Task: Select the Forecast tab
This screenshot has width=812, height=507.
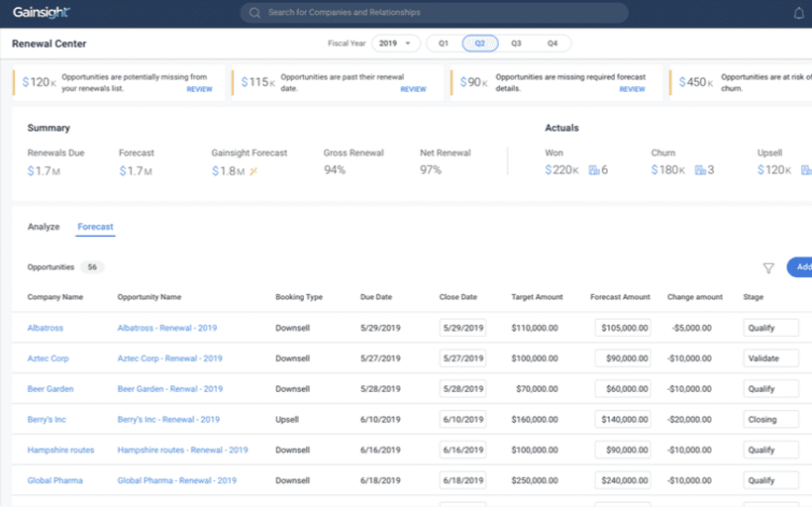Action: click(x=95, y=227)
